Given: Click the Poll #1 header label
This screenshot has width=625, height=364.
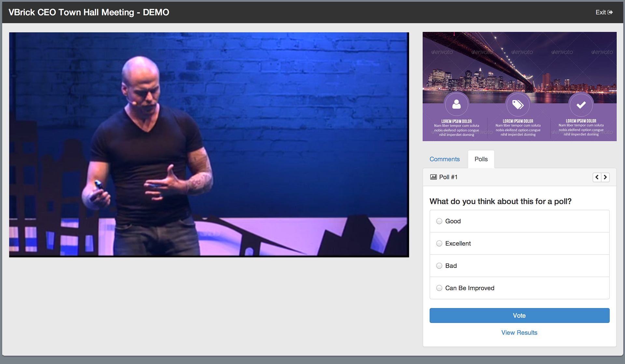Looking at the screenshot, I should coord(448,177).
